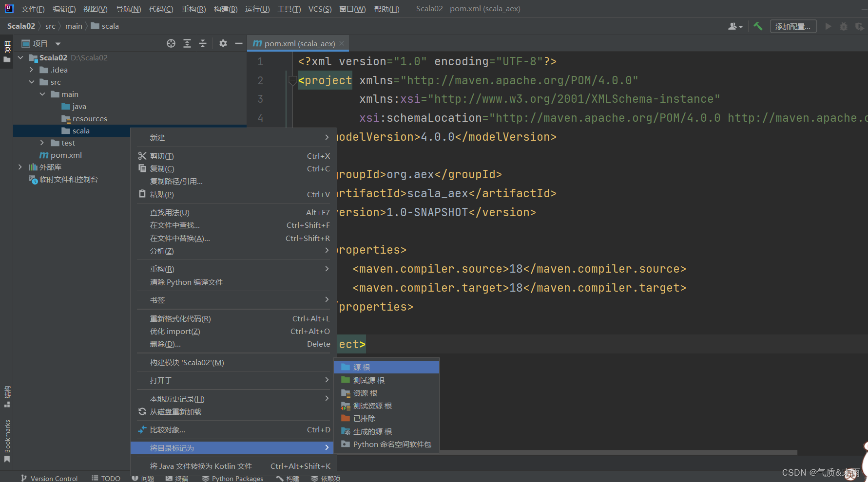The height and width of the screenshot is (482, 868).
Task: Choose 构建模块 'Scala02' in context menu
Action: pyautogui.click(x=233, y=362)
